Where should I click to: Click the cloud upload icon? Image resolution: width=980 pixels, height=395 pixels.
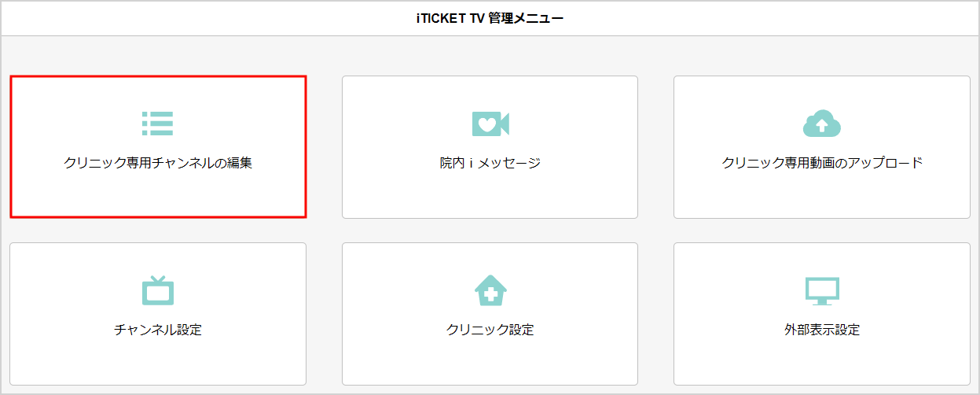822,124
